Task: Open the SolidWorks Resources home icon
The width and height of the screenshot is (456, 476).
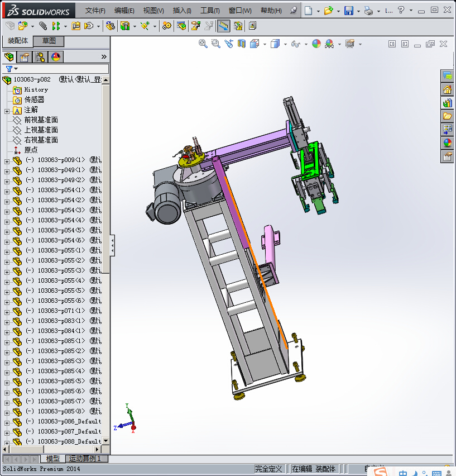Action: (x=447, y=89)
